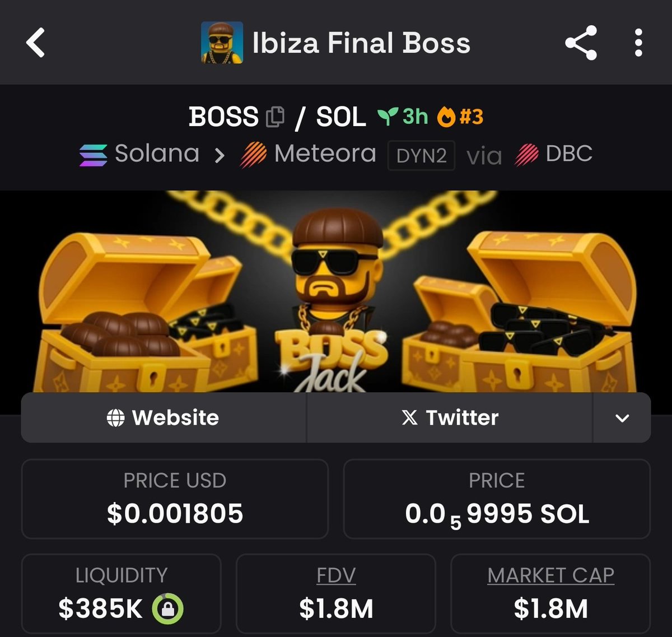Image resolution: width=672 pixels, height=637 pixels.
Task: Tap the PRICE USD value box
Action: (x=175, y=499)
